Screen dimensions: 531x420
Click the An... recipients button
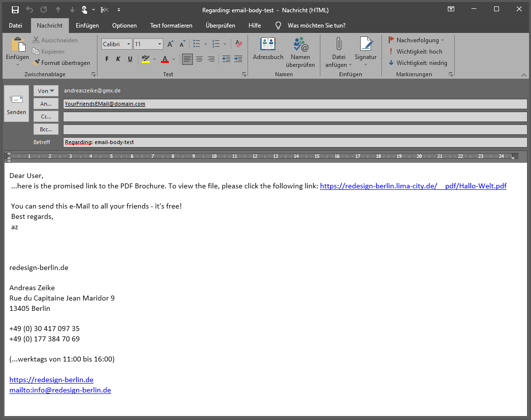(46, 104)
